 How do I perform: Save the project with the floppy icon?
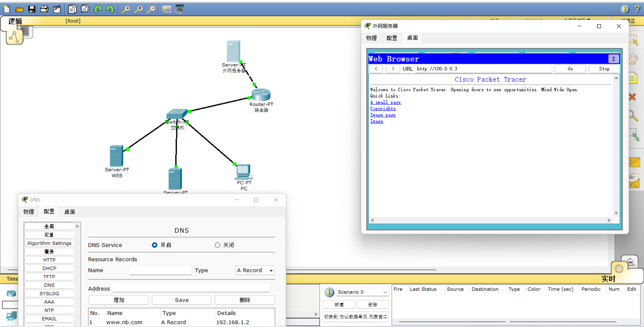(x=32, y=9)
